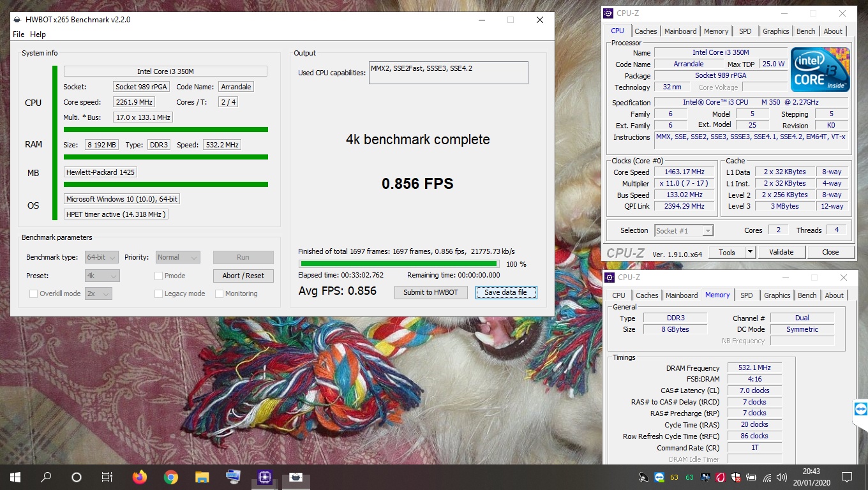This screenshot has width=868, height=490.
Task: Switch to Mainboard tab in top CPU-Z window
Action: (680, 31)
